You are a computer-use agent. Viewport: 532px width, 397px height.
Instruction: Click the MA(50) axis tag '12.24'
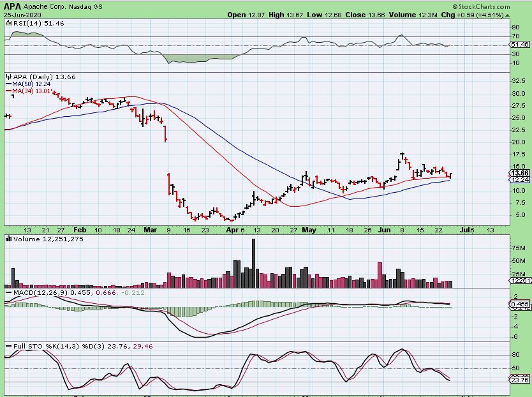tap(519, 180)
